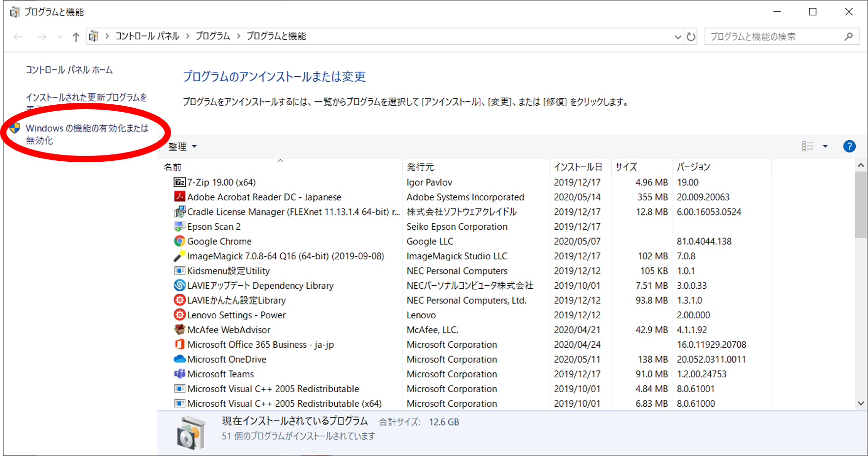The image size is (868, 456).
Task: Click the 現在インストールされているプログラム status icon
Action: [x=191, y=432]
